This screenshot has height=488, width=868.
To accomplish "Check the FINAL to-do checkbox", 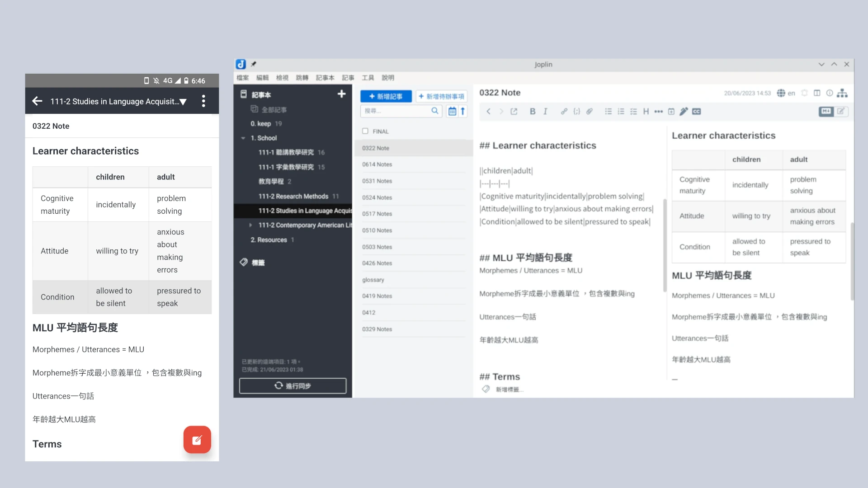I will (x=365, y=131).
